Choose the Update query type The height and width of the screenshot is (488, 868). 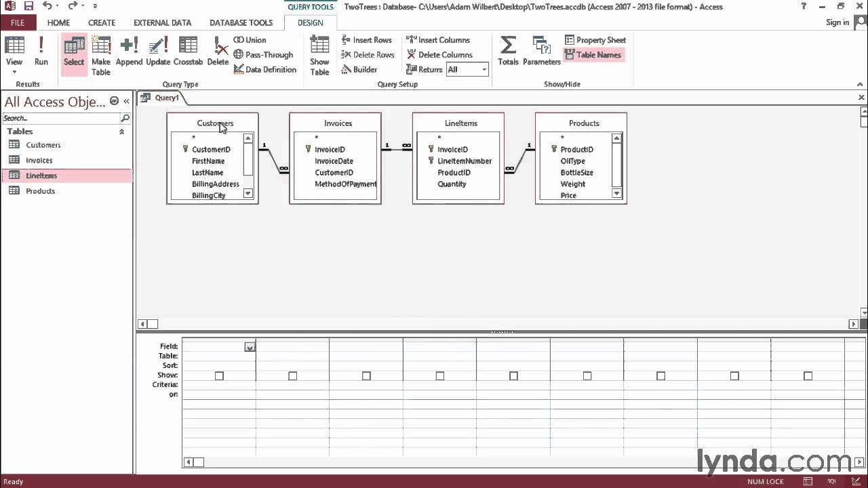[x=158, y=52]
